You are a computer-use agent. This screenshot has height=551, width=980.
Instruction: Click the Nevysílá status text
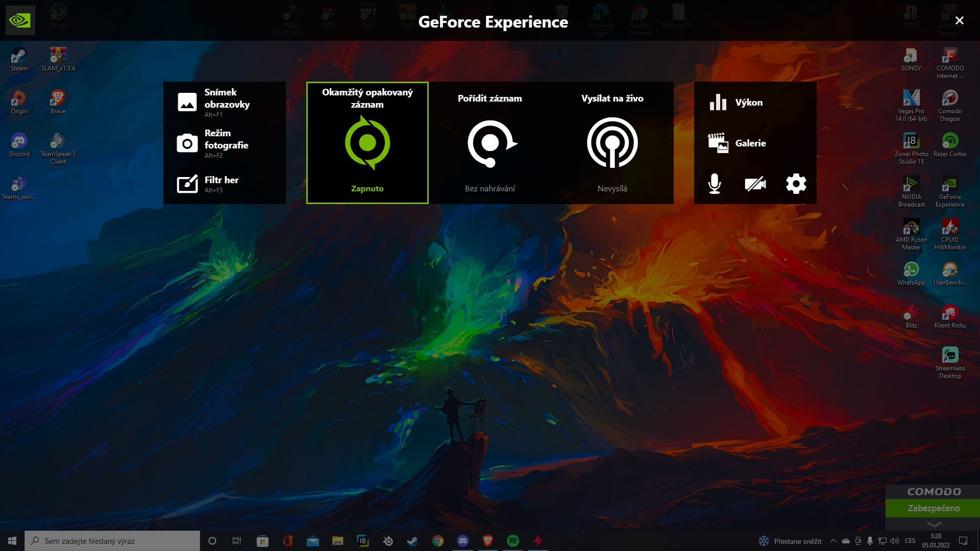[x=612, y=188]
